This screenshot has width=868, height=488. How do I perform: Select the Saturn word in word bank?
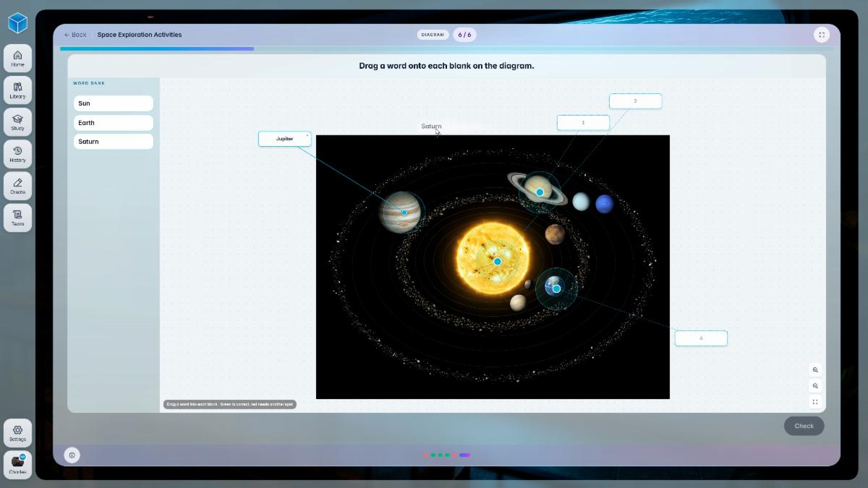[114, 142]
